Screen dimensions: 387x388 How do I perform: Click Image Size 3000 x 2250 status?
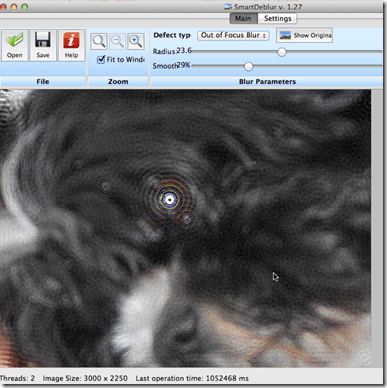pyautogui.click(x=85, y=378)
